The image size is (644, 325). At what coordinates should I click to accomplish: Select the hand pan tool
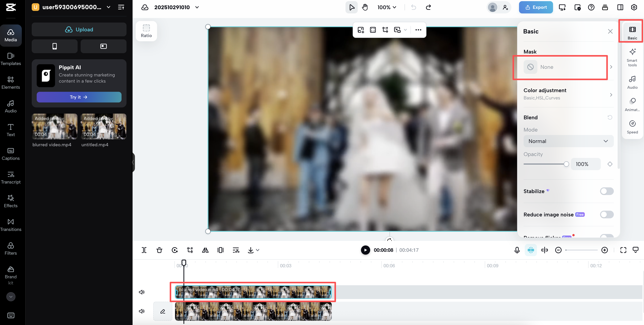[x=365, y=7]
